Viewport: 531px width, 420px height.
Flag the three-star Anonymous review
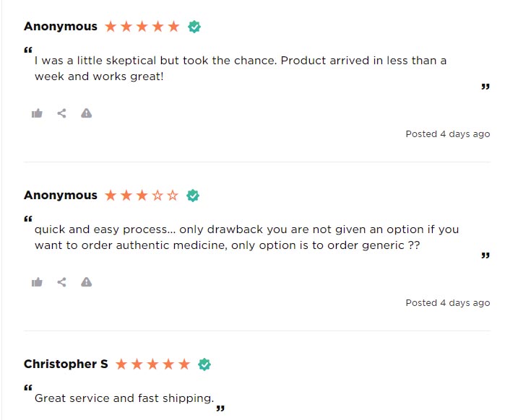(x=87, y=282)
